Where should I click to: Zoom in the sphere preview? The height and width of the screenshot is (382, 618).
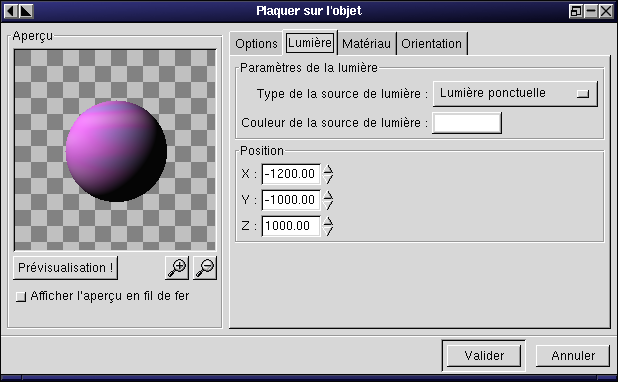pyautogui.click(x=177, y=268)
